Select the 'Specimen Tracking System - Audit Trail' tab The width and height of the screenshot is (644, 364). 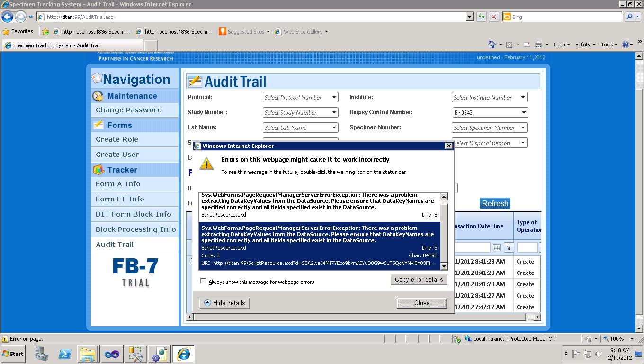72,45
